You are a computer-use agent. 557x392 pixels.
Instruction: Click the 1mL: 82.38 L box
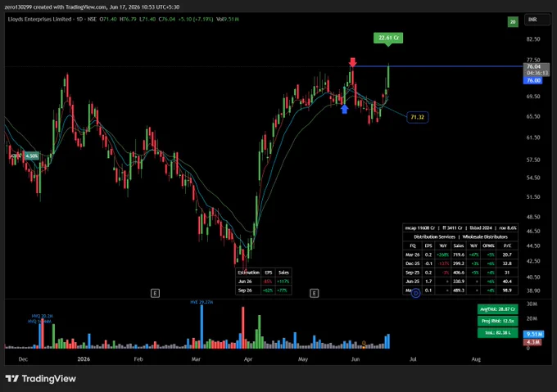(x=497, y=333)
